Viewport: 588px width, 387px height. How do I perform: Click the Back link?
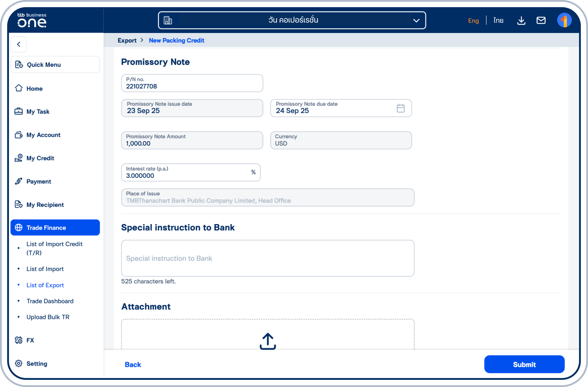[x=133, y=364]
